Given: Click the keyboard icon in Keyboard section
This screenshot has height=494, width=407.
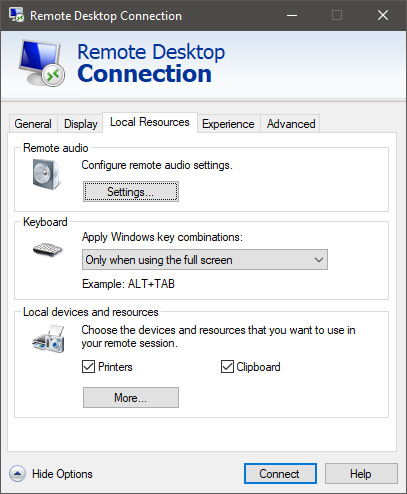Looking at the screenshot, I should pyautogui.click(x=48, y=249).
